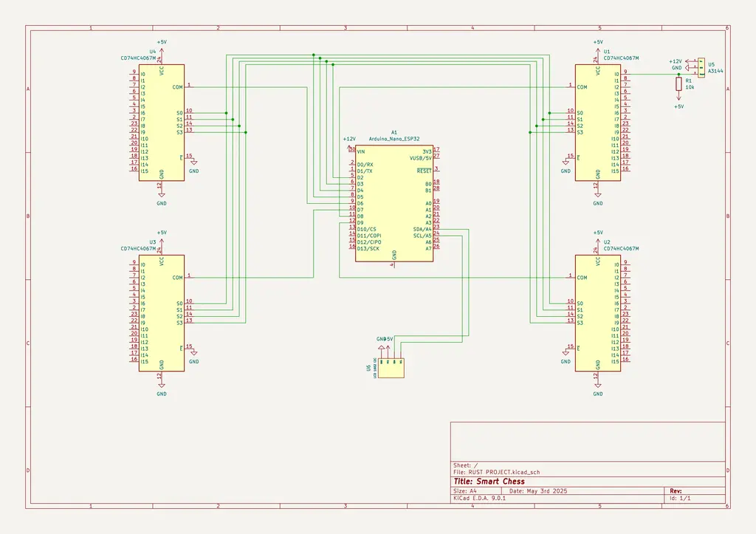Select the U1 CD74HC4067M multiplexer symbol
The width and height of the screenshot is (756, 534).
[x=598, y=123]
